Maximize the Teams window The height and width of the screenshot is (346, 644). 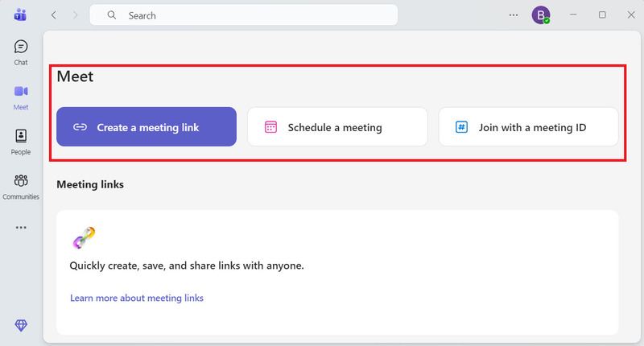602,14
